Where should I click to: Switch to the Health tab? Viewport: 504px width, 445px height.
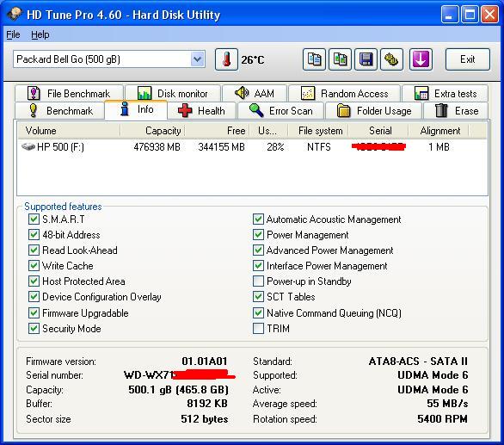201,111
